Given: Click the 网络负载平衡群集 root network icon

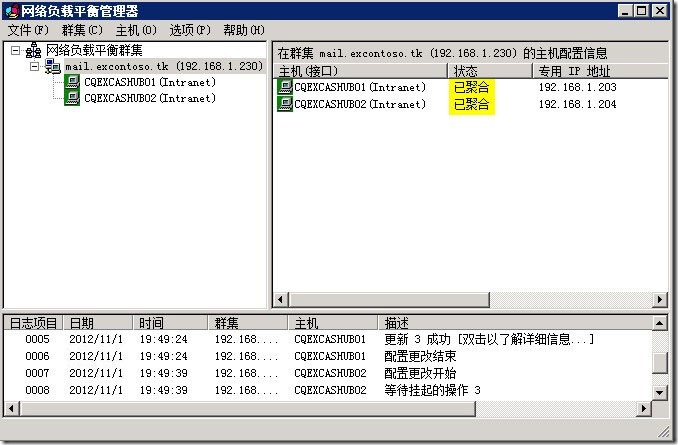Looking at the screenshot, I should pyautogui.click(x=33, y=51).
